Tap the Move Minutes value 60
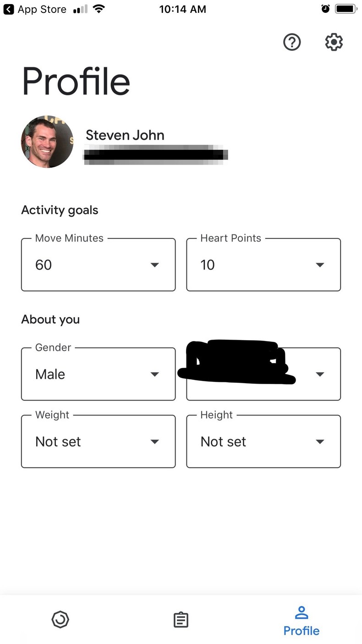 pyautogui.click(x=44, y=265)
